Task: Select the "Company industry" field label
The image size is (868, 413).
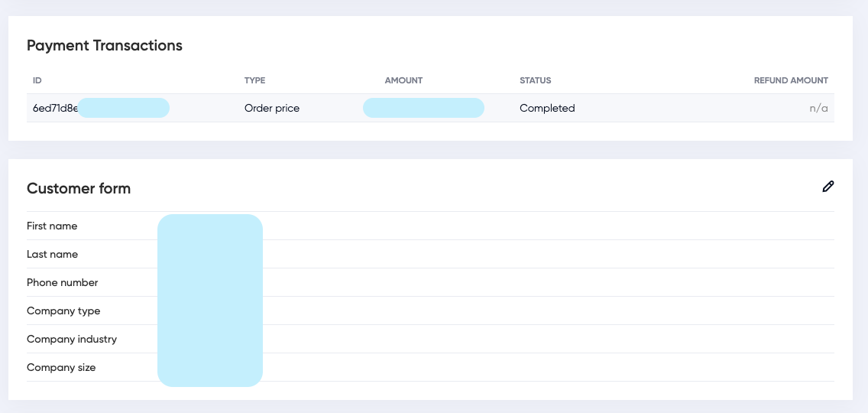Action: coord(71,339)
